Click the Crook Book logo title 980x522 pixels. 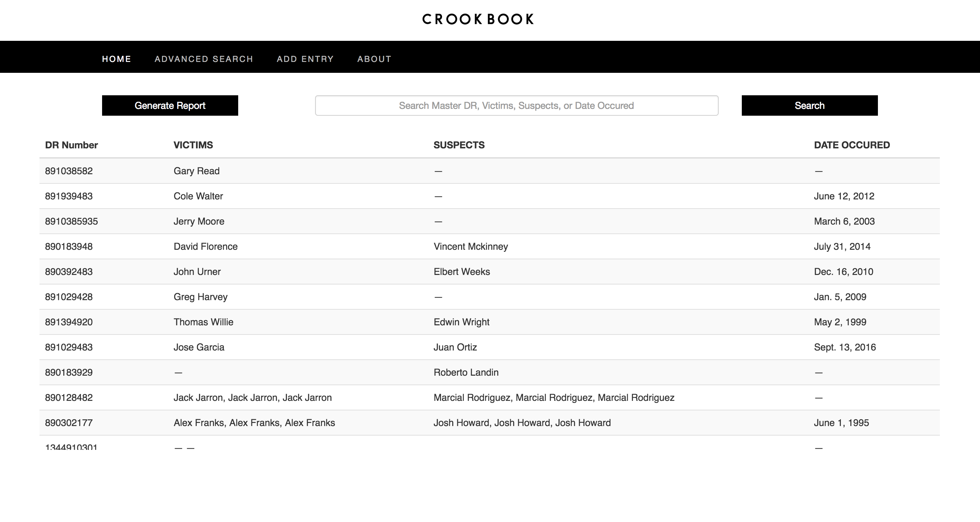[478, 19]
